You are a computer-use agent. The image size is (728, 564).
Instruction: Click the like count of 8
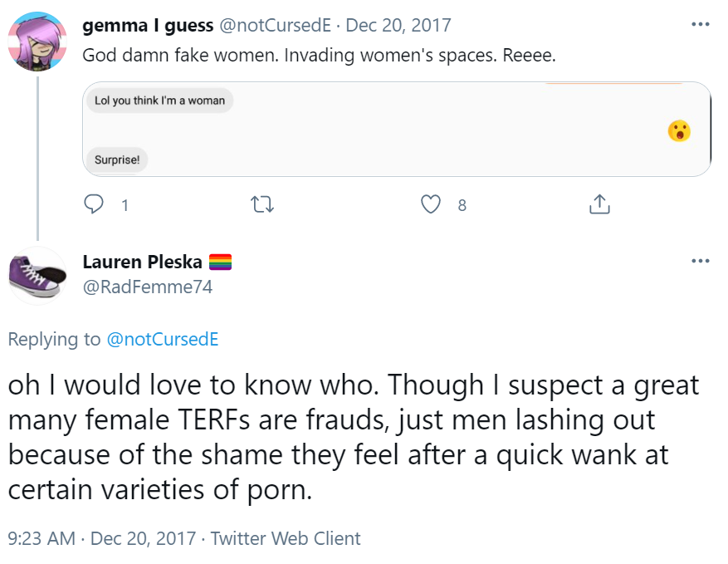click(x=462, y=205)
